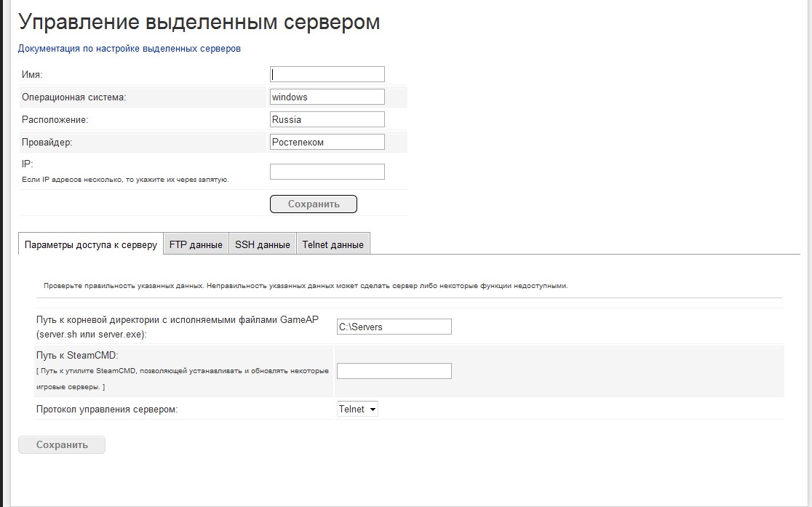Click the Имя text input field

(x=327, y=74)
